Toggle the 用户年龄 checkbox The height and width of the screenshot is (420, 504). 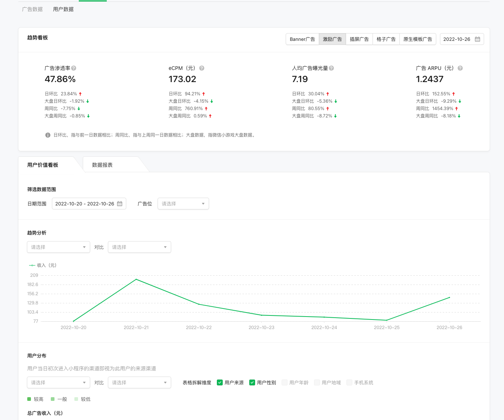(285, 382)
